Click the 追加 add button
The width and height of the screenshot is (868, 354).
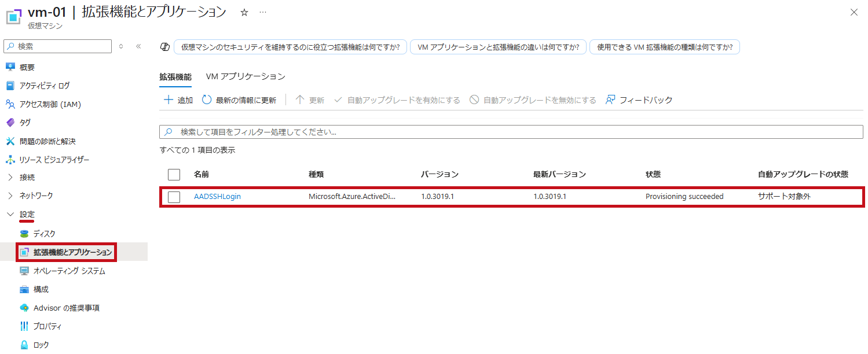click(x=178, y=100)
